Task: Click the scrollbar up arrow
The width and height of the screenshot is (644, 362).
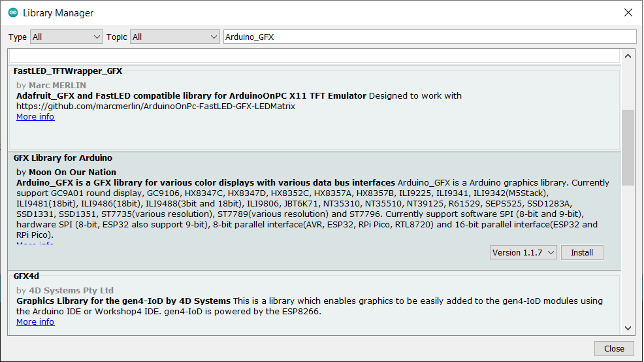Action: [628, 56]
